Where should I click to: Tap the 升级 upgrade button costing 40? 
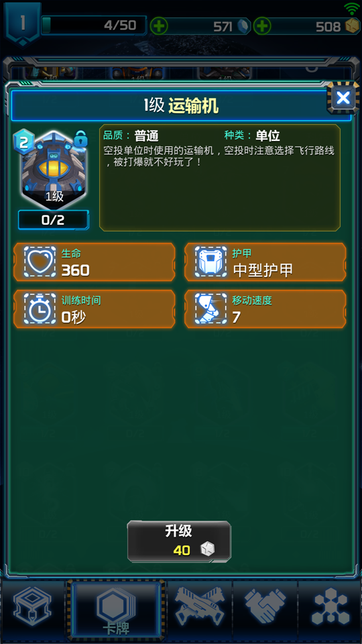pos(179,541)
